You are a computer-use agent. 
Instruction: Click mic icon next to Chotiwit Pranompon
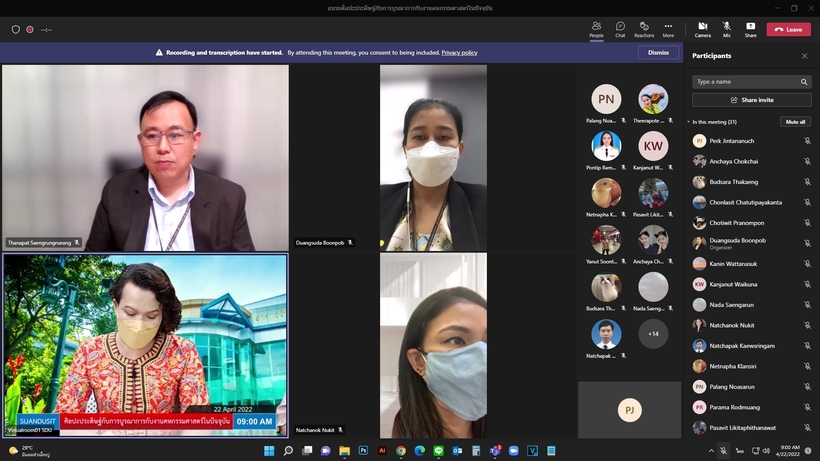807,223
